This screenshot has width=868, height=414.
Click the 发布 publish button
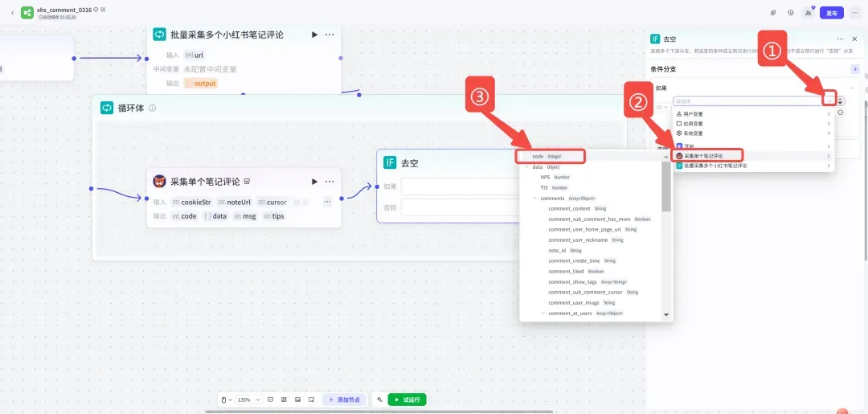click(x=832, y=13)
